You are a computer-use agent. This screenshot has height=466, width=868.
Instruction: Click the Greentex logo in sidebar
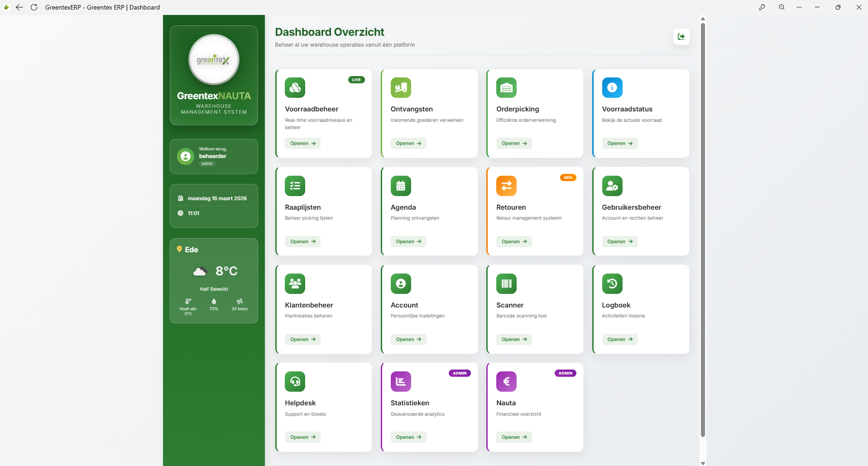coord(214,60)
